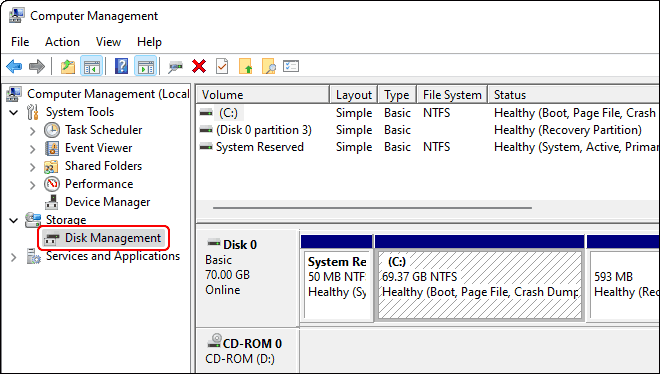Click the red X Delete icon
This screenshot has width=660, height=374.
(199, 66)
